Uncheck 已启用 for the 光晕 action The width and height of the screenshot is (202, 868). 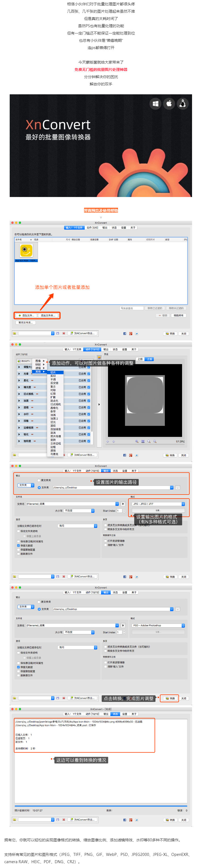click(89, 374)
